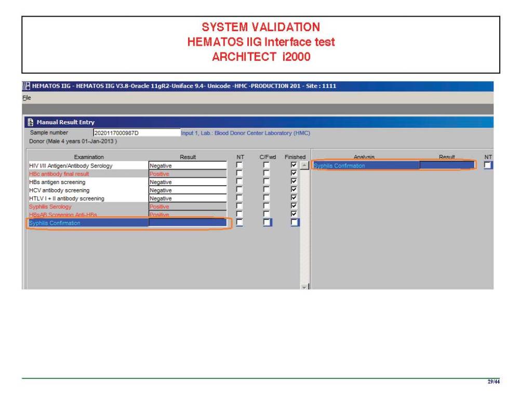532x406 pixels.
Task: Click the Manual Result Entry window icon
Action: point(30,122)
